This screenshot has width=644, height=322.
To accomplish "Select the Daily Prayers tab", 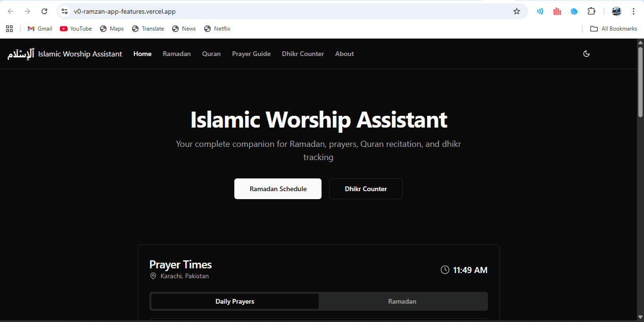I will (x=235, y=301).
